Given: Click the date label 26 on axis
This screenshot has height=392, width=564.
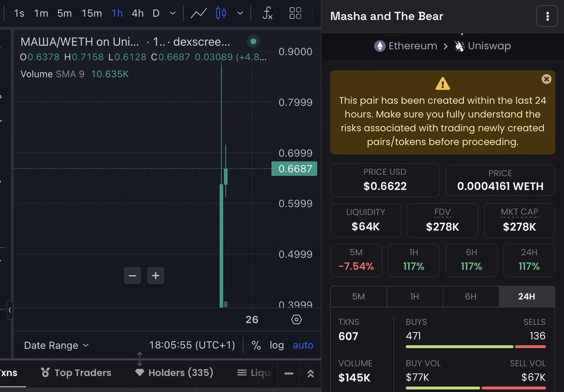Looking at the screenshot, I should pyautogui.click(x=252, y=320).
